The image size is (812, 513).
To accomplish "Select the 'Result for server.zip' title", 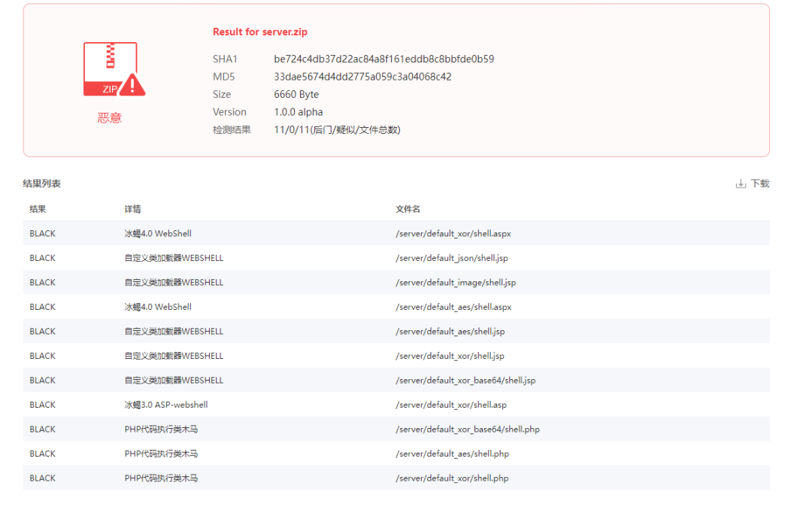I will (260, 32).
